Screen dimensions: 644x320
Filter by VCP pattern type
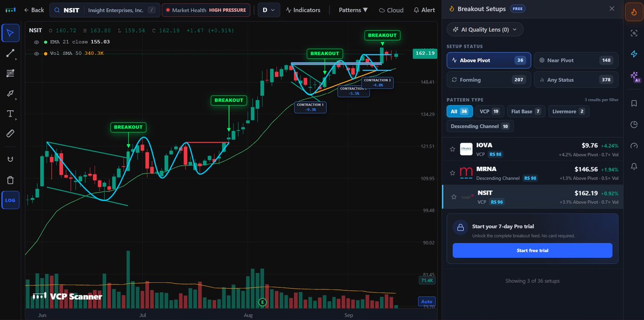489,111
